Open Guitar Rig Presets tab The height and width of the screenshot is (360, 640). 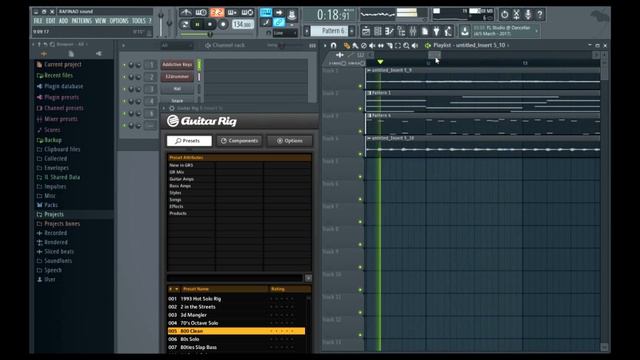(x=189, y=141)
